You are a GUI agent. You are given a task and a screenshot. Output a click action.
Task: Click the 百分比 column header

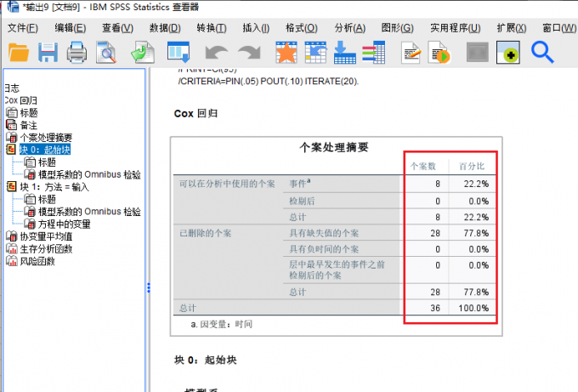[472, 167]
